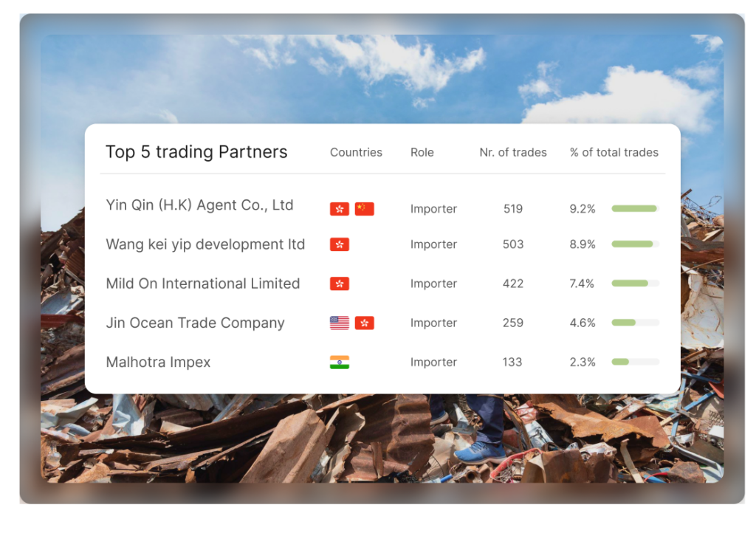Open Wang kei yip development ltd
The height and width of the screenshot is (536, 756).
tap(205, 244)
